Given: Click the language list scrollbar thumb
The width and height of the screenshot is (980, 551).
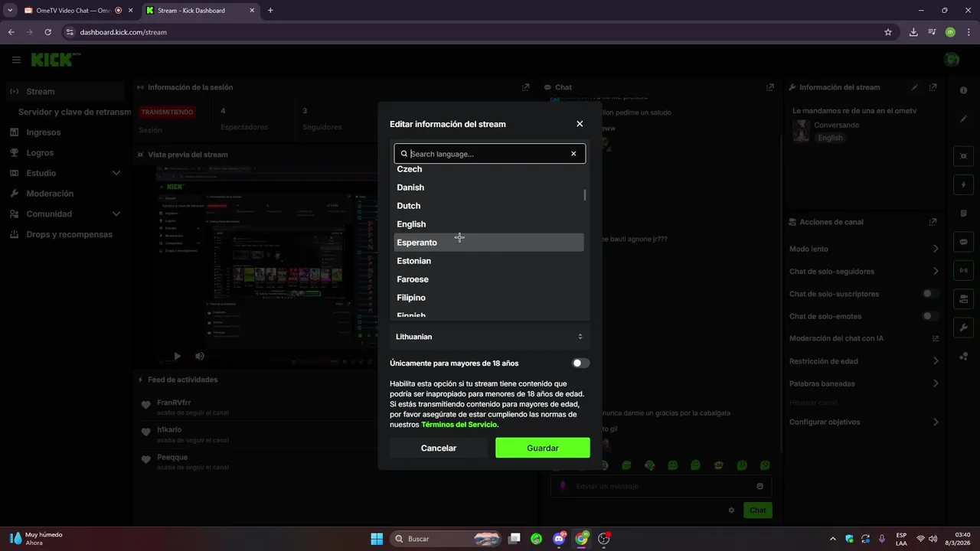Looking at the screenshot, I should click(585, 195).
